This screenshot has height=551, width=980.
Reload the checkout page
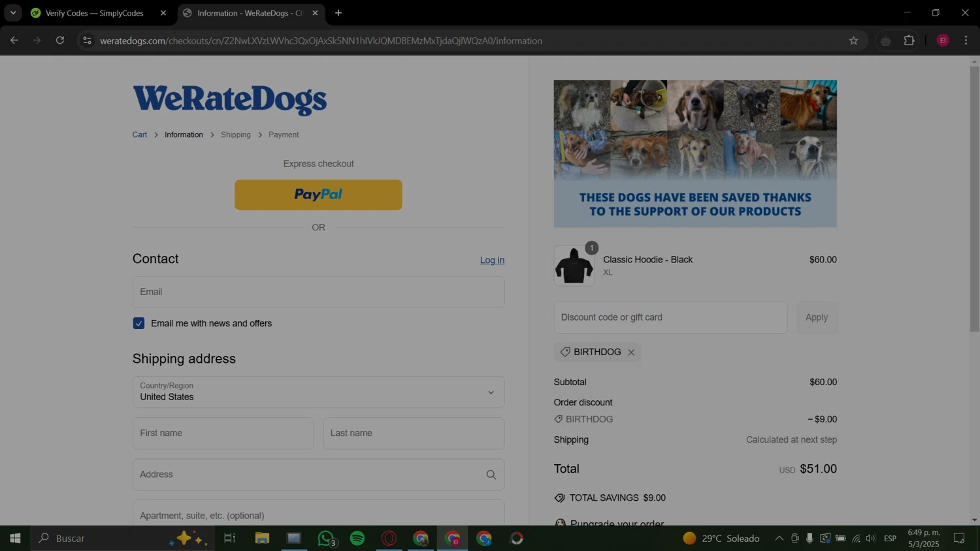pyautogui.click(x=60, y=40)
